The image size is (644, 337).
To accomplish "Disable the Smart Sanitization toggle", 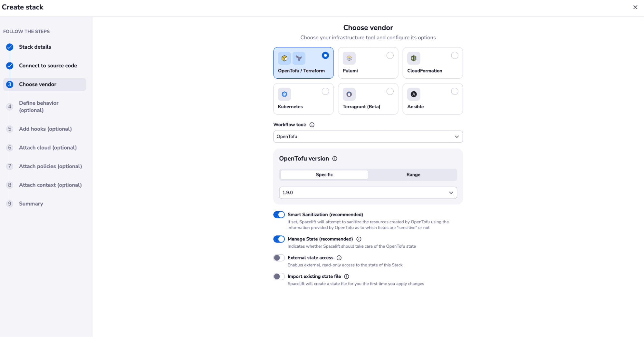I will pyautogui.click(x=279, y=215).
